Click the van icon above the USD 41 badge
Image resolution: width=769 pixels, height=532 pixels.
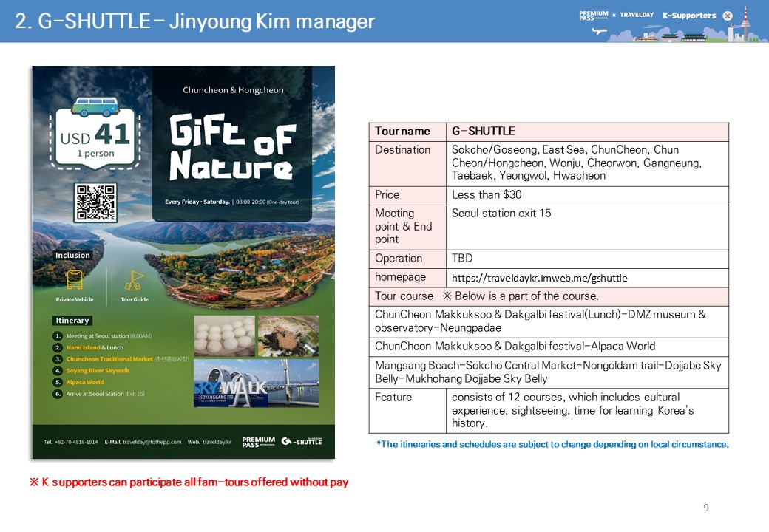point(95,106)
